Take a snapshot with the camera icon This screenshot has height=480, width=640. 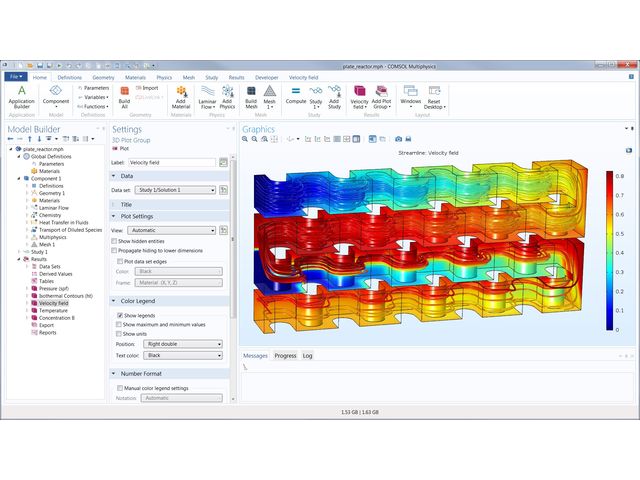[x=398, y=139]
